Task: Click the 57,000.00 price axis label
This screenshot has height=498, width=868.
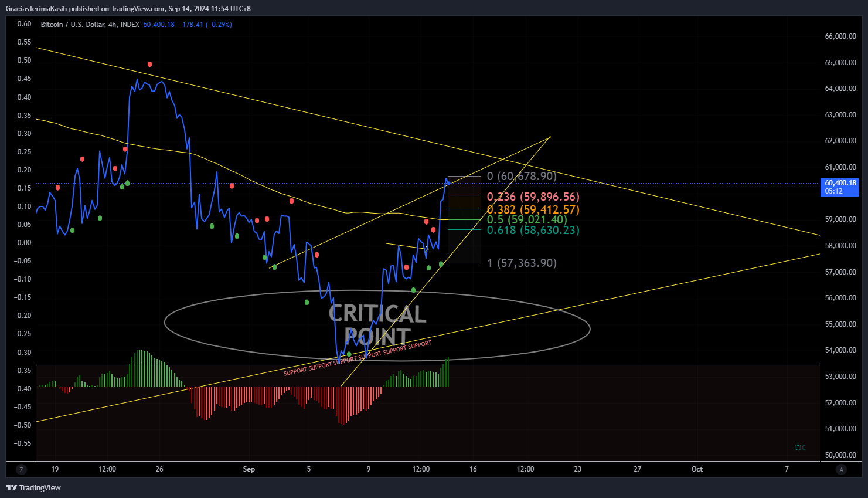Action: pos(840,272)
